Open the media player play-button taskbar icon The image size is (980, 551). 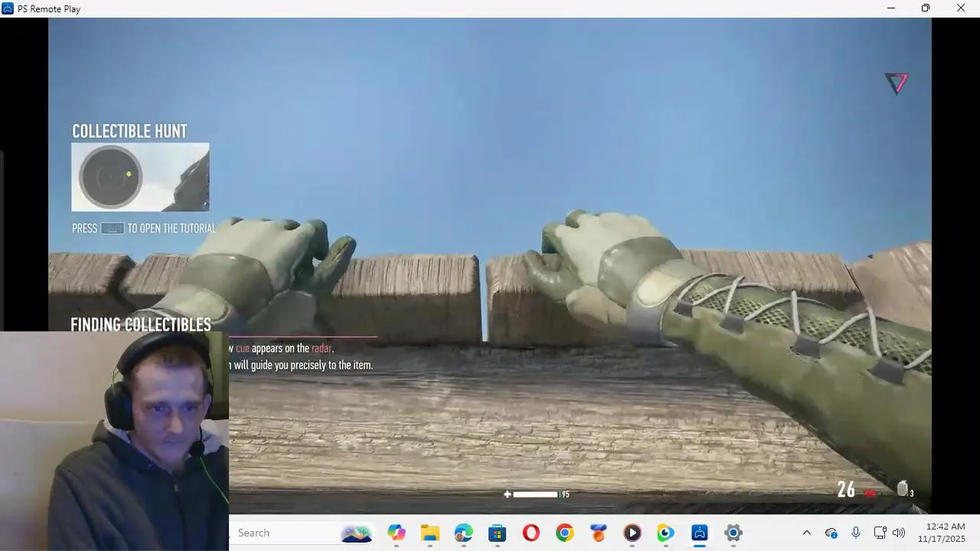click(632, 533)
